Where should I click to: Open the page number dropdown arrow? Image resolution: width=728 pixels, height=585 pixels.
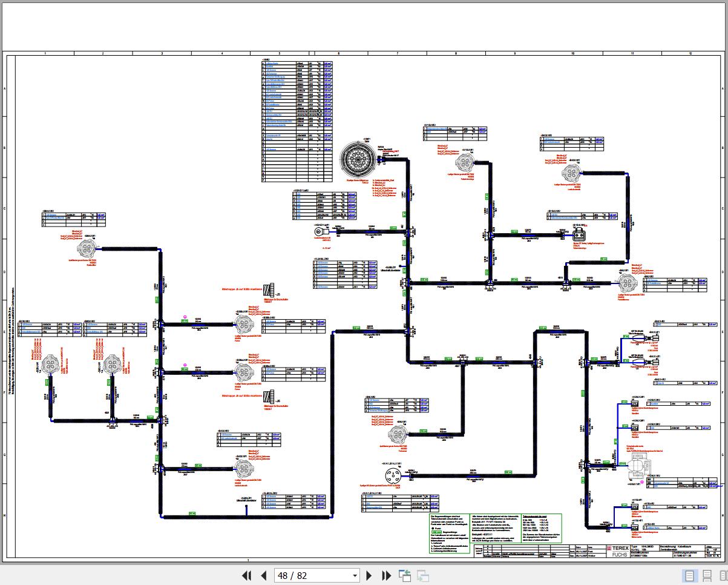tap(355, 576)
